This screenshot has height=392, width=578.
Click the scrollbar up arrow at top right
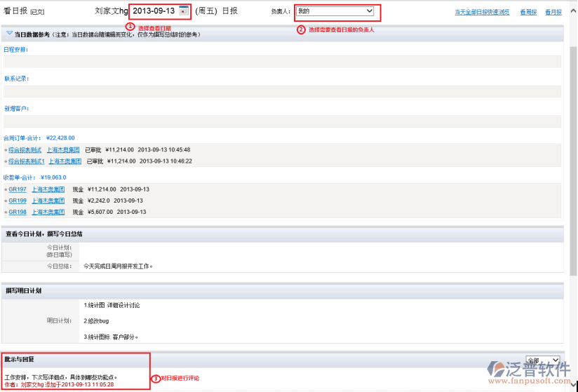point(573,11)
